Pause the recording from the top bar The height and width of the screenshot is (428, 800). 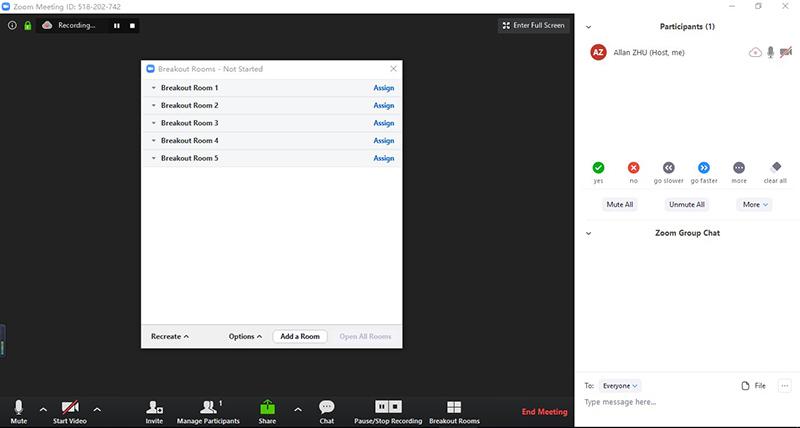click(117, 26)
